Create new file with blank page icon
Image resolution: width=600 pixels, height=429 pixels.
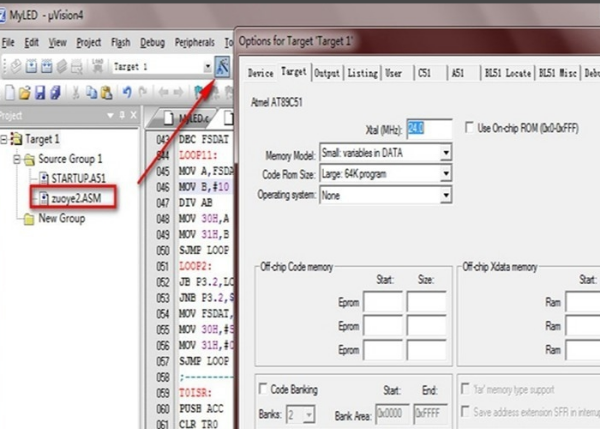point(10,93)
